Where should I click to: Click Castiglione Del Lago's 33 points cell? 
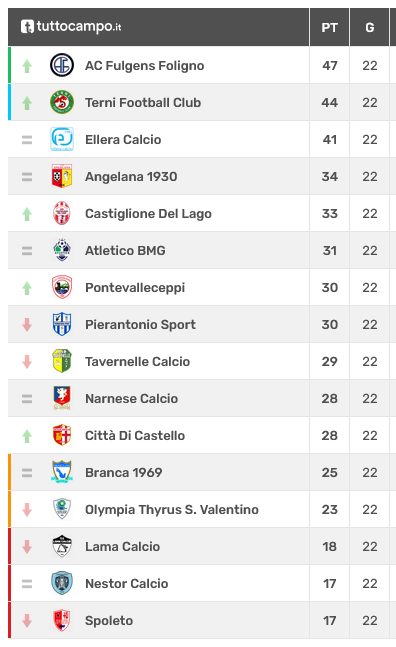pyautogui.click(x=330, y=213)
